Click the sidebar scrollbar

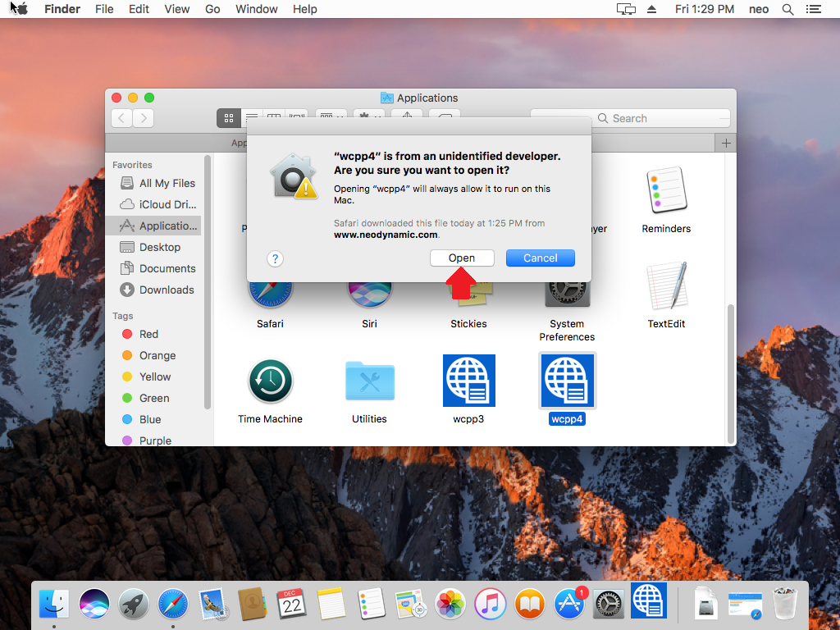click(208, 282)
